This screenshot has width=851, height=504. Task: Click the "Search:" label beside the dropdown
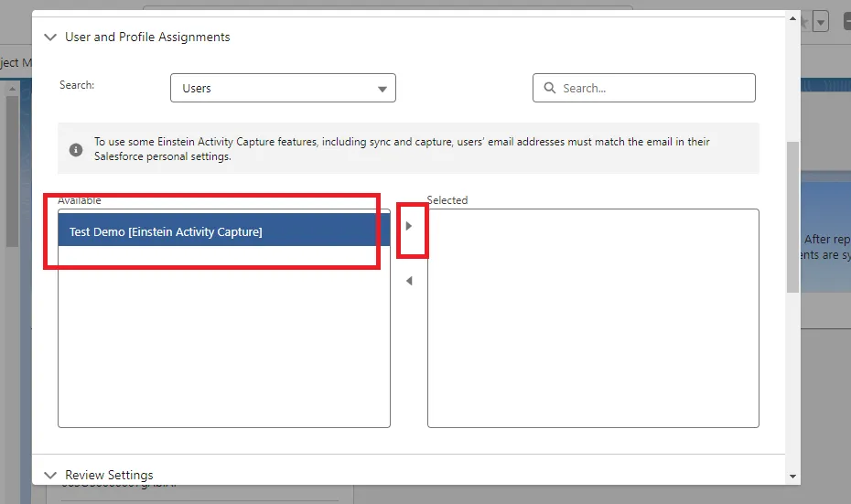(x=77, y=85)
